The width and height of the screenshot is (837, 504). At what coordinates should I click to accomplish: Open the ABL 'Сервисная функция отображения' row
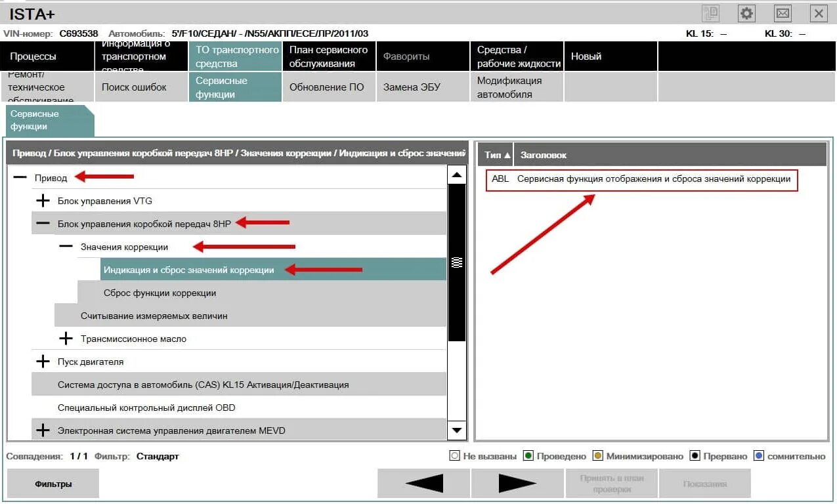pos(642,179)
